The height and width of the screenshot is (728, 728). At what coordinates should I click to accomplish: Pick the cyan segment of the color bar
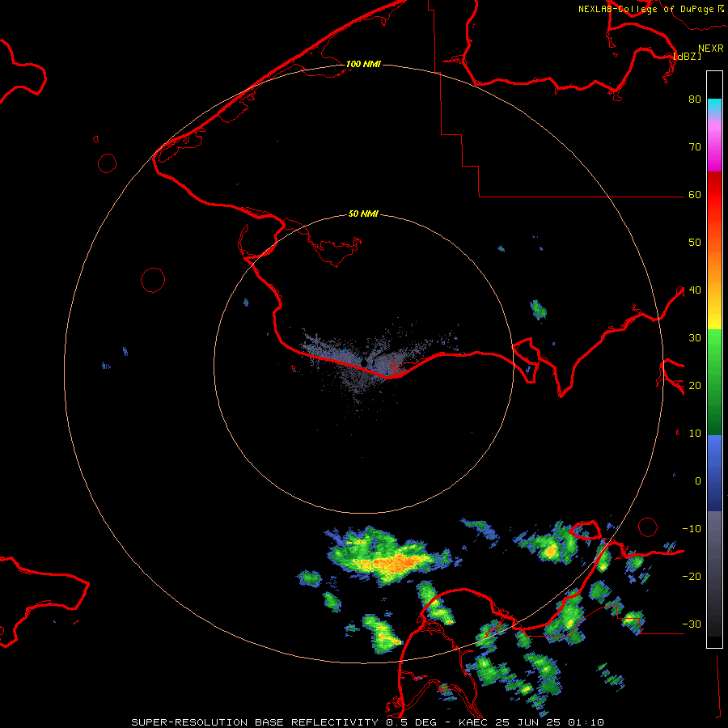click(x=714, y=106)
